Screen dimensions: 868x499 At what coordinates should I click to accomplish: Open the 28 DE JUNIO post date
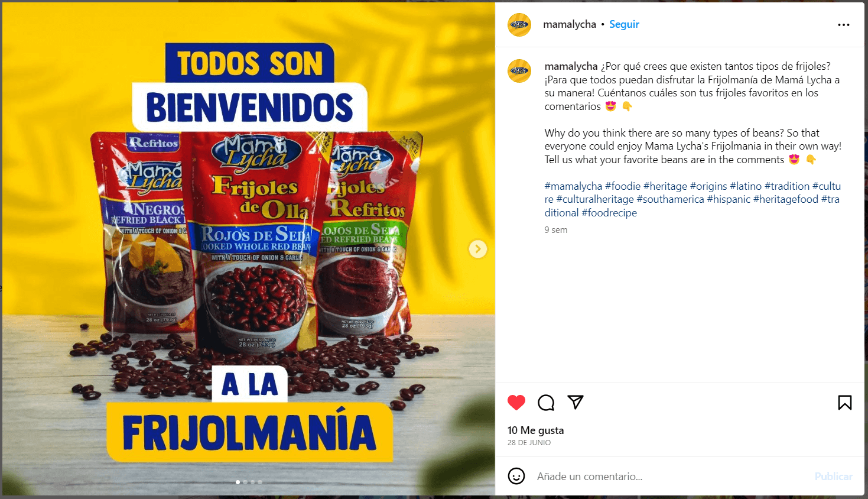coord(529,443)
